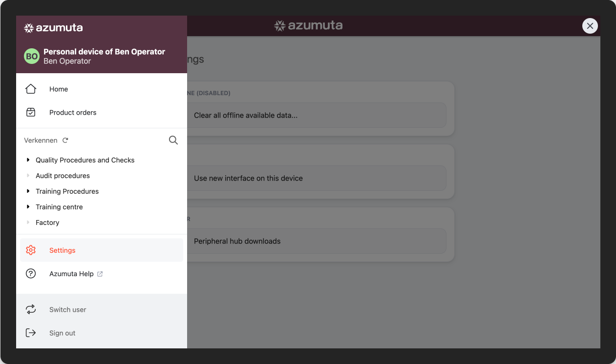Screen dimensions: 616x364
Task: Click the Home house icon
Action: click(x=31, y=89)
